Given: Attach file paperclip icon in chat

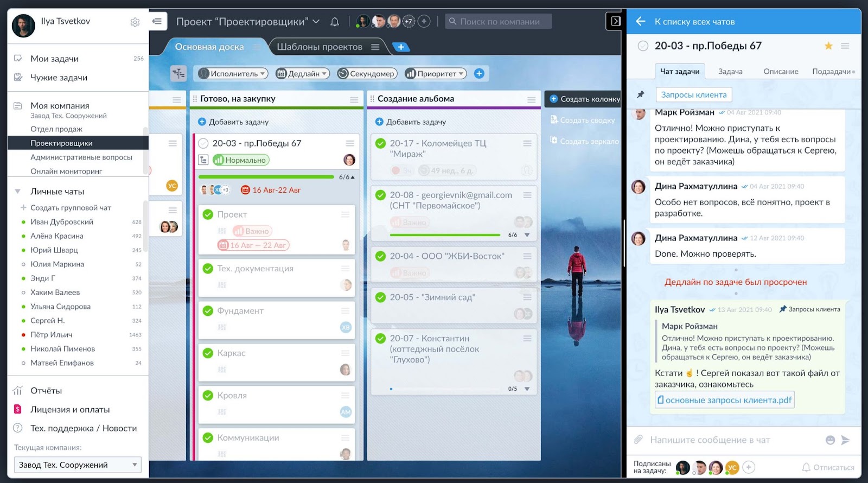Looking at the screenshot, I should point(639,440).
